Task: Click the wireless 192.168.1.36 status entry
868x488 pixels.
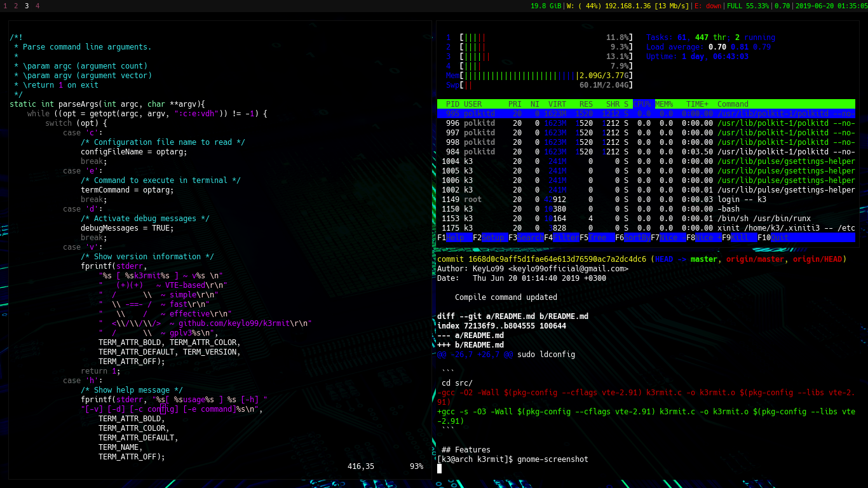Action: click(x=628, y=6)
